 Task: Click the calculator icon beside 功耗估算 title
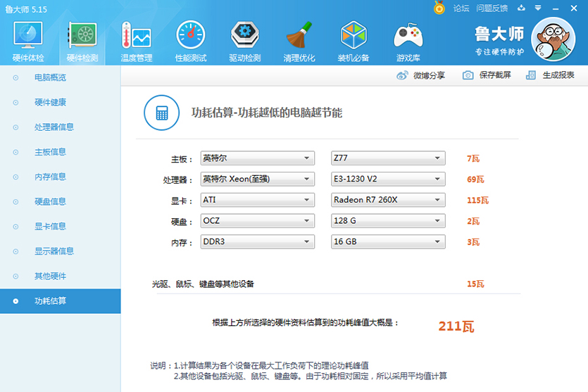click(162, 113)
